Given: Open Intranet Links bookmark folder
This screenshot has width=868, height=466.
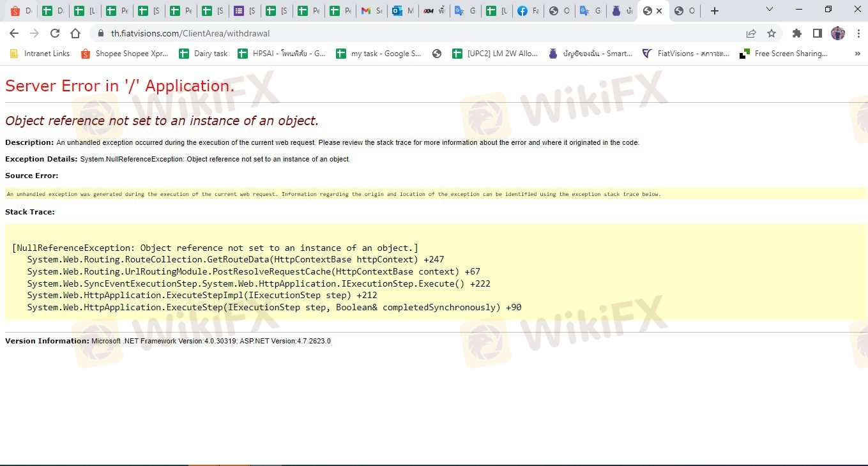Looking at the screenshot, I should tap(40, 54).
